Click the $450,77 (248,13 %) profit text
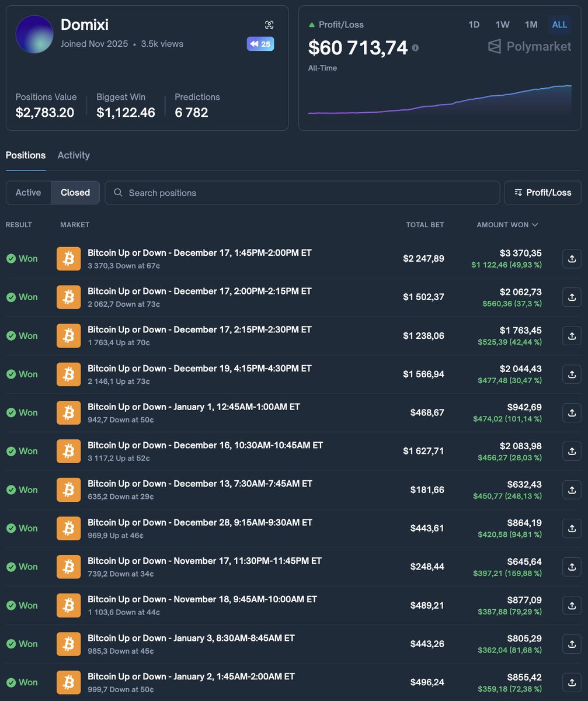Viewport: 588px width, 701px height. click(507, 496)
